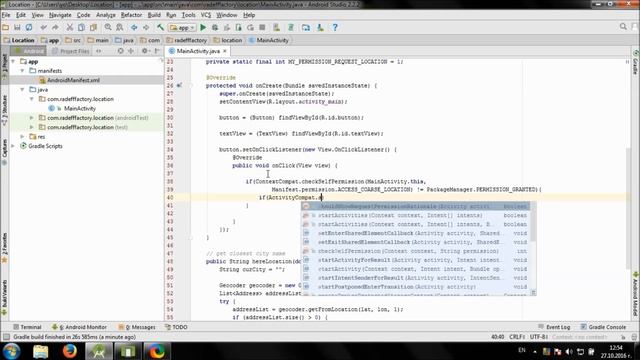Click the Undo toolbar icon
Viewport: 640px width, 360px height.
[43, 27]
